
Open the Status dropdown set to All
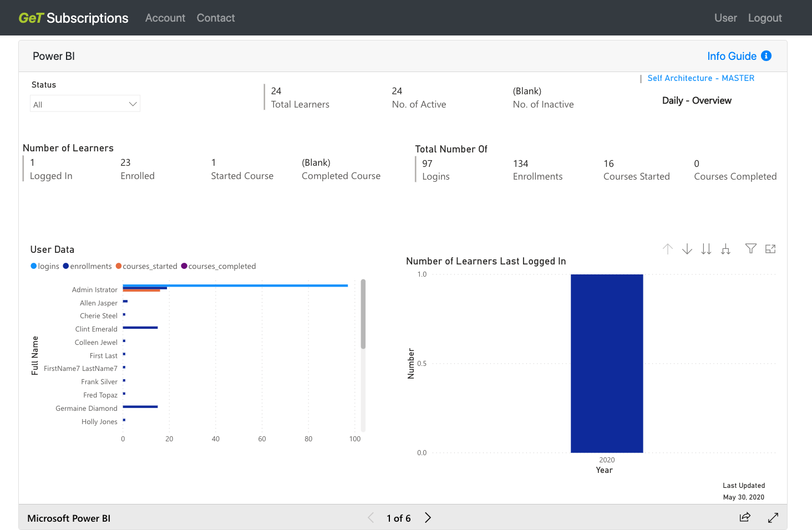coord(85,104)
